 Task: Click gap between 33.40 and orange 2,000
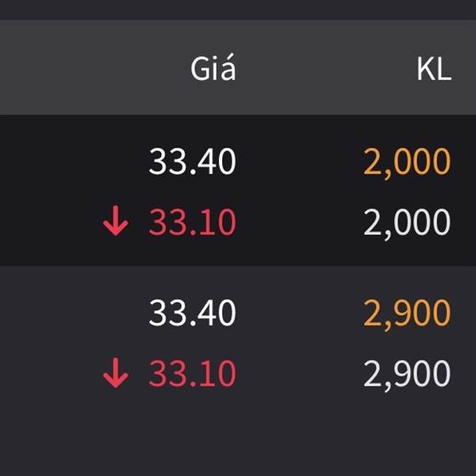pyautogui.click(x=300, y=163)
